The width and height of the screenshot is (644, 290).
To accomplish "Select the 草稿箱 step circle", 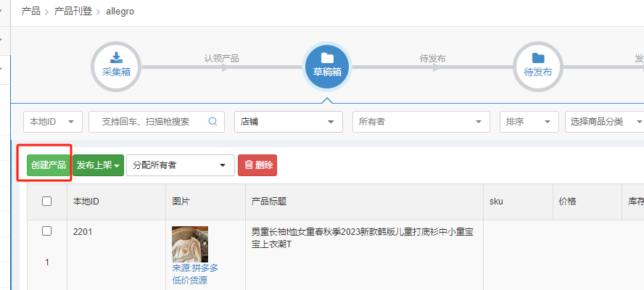I will (x=327, y=67).
